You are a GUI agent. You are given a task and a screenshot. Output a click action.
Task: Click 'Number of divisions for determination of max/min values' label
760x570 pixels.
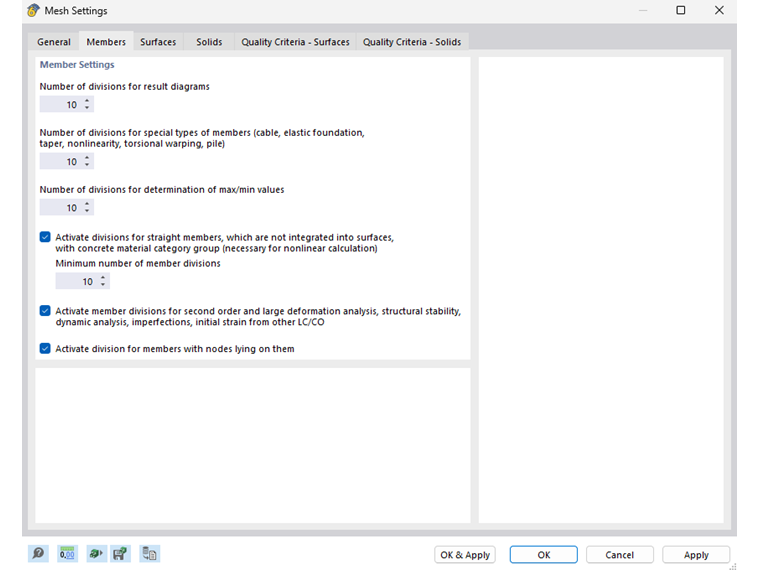162,190
